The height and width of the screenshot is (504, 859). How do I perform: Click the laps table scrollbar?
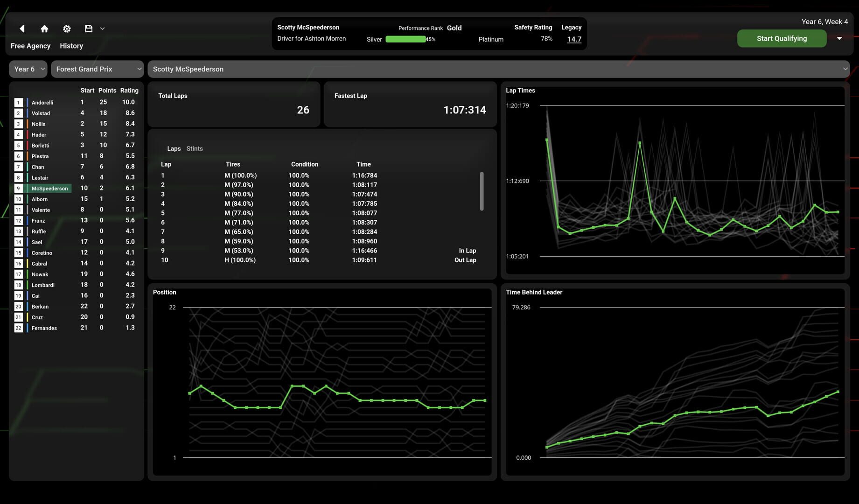482,192
